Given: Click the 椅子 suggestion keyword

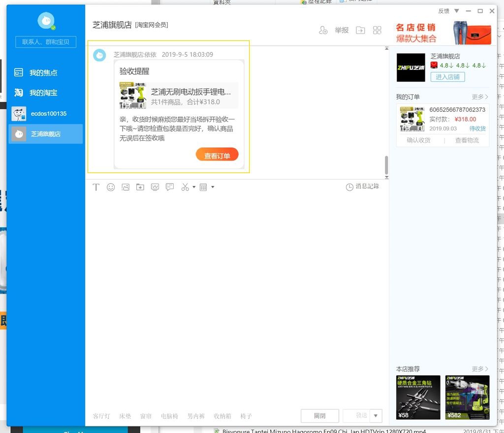Looking at the screenshot, I should click(246, 416).
